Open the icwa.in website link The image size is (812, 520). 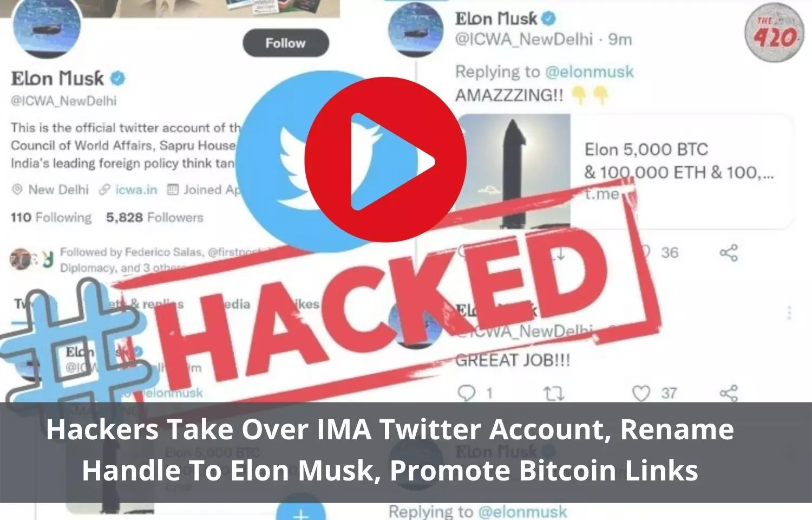[x=136, y=190]
